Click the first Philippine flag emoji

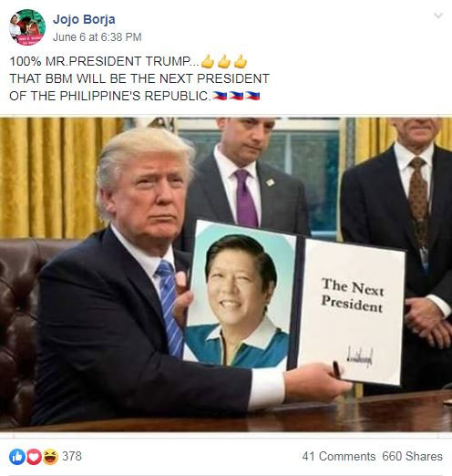(x=220, y=96)
